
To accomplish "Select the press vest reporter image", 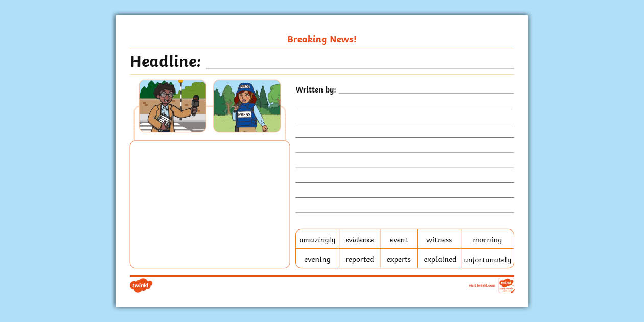I will (247, 106).
